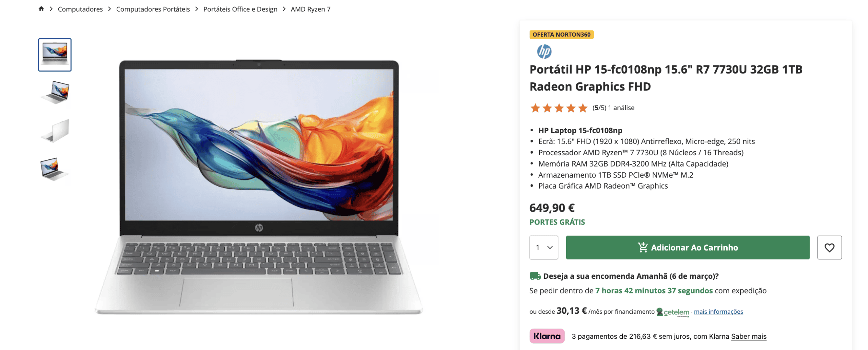Click Adicionar Ao Carrinho button

[687, 248]
